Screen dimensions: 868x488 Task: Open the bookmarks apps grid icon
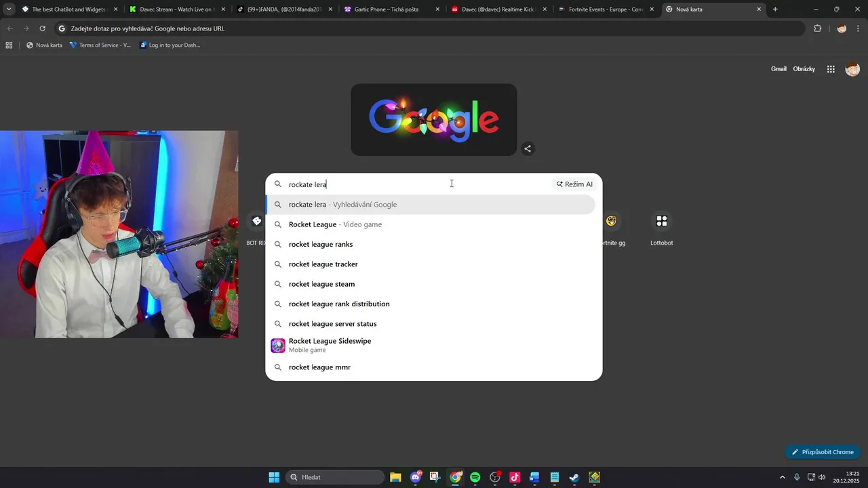(9, 45)
